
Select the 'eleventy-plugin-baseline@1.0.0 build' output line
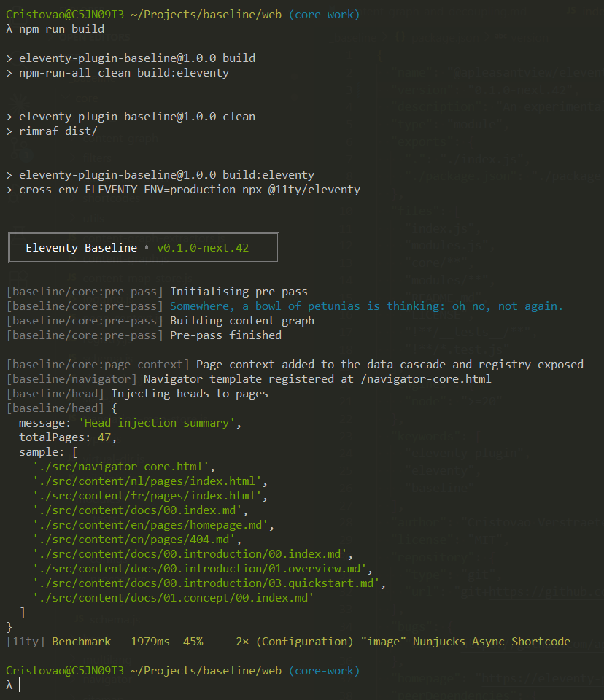[137, 58]
